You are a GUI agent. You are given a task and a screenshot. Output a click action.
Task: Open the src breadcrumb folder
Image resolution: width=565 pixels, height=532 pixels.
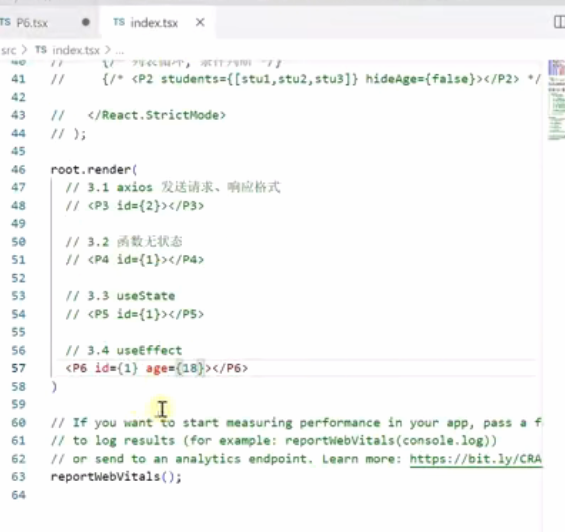point(9,50)
